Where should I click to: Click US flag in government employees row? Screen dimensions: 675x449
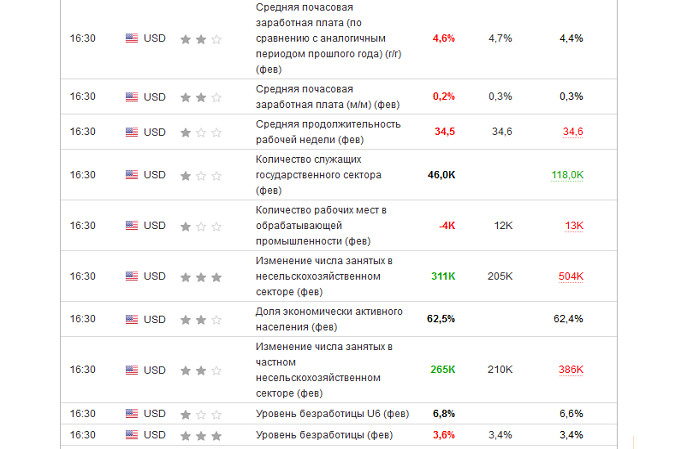click(131, 175)
